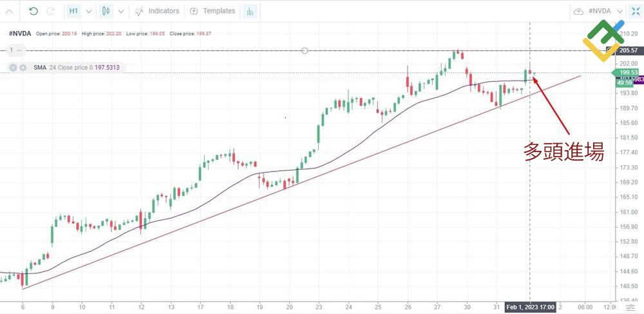644x314 pixels.
Task: Open the Indicators menu
Action: point(157,11)
